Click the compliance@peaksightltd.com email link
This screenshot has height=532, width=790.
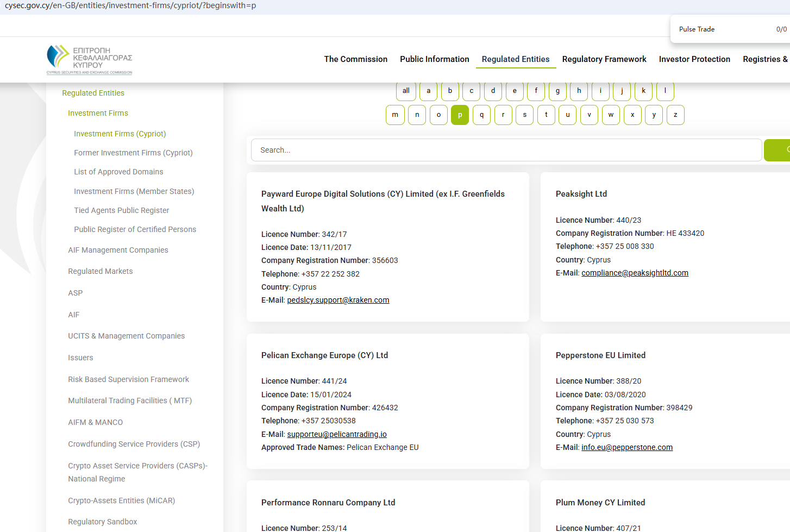[635, 273]
